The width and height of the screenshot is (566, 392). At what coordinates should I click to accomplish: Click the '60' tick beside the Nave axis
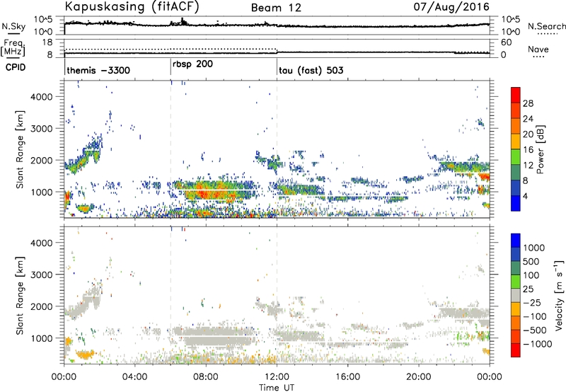point(506,42)
